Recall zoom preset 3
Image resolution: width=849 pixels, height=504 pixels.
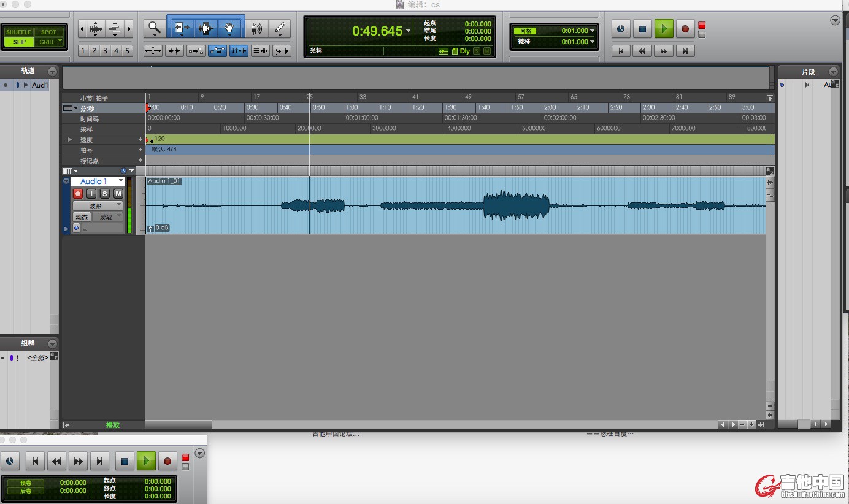[x=106, y=51]
